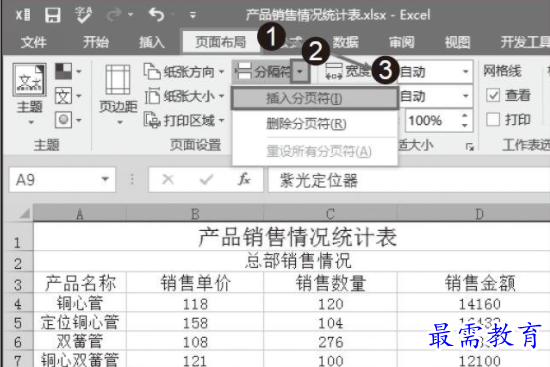Choose 重设所有分页符(A) from the menu
This screenshot has width=550, height=367.
coord(315,152)
